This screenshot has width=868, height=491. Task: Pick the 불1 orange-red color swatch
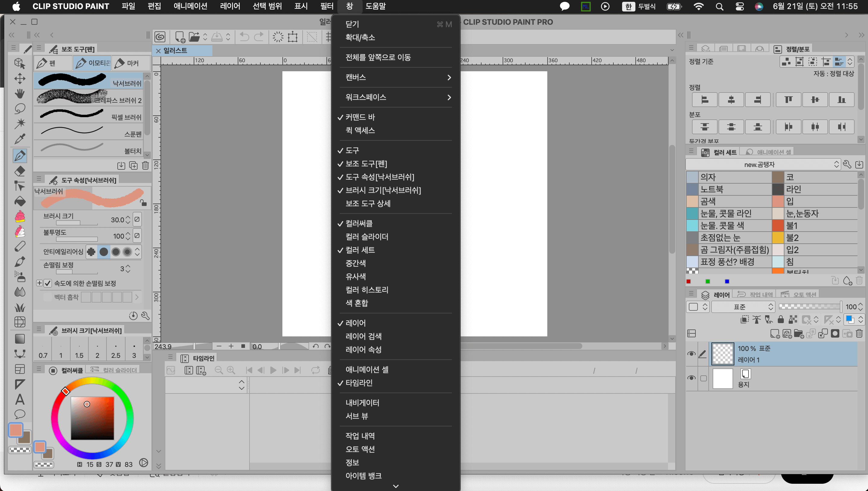pyautogui.click(x=777, y=225)
